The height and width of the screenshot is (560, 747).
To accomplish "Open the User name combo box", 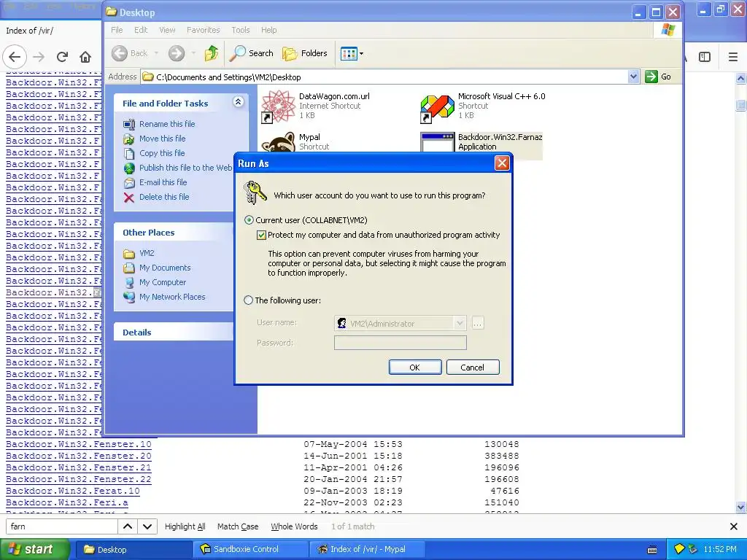I will coord(400,323).
